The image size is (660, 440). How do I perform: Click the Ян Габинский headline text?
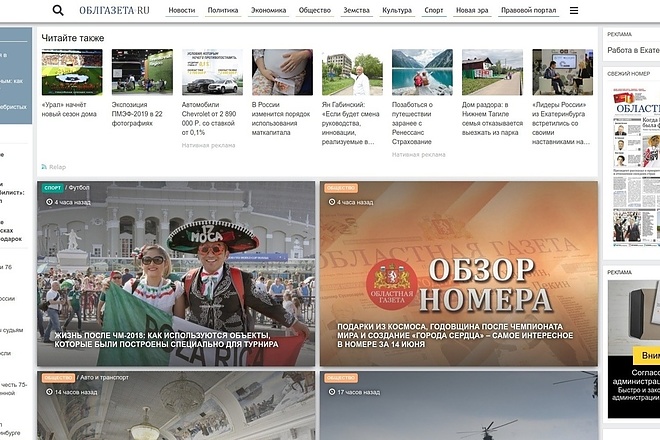[351, 123]
